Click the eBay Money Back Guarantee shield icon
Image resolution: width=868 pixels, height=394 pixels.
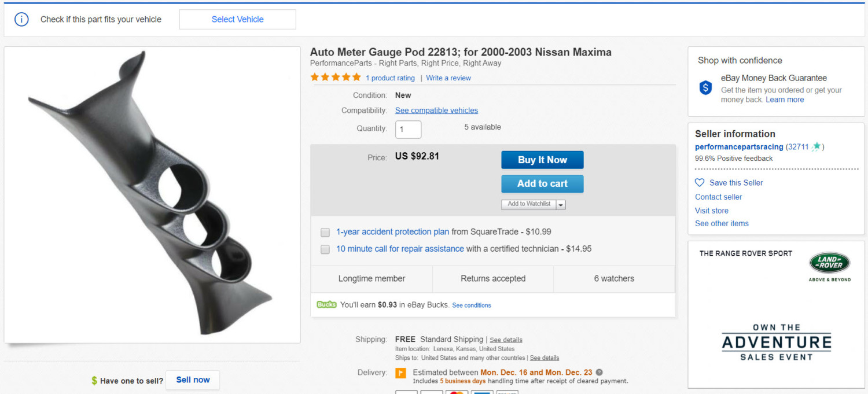click(705, 88)
